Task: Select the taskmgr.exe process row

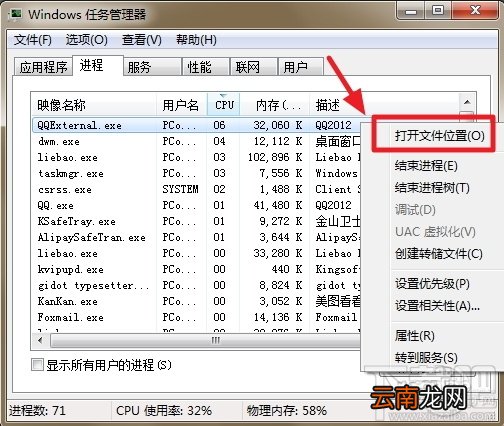Action: click(197, 173)
